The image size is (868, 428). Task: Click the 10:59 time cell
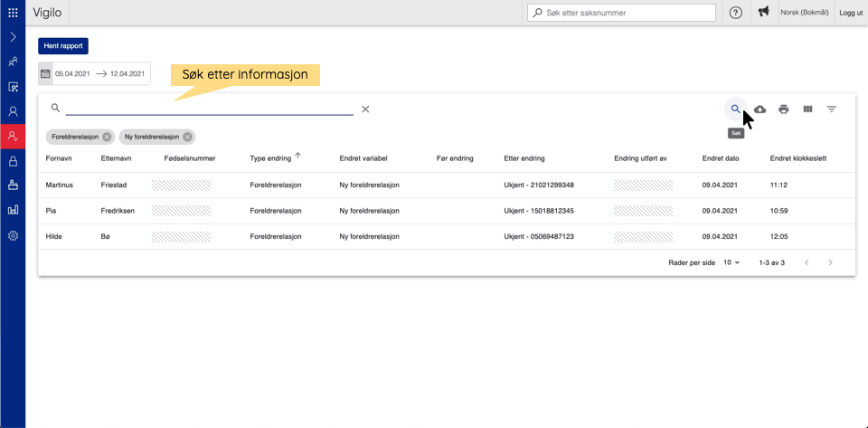pos(778,211)
